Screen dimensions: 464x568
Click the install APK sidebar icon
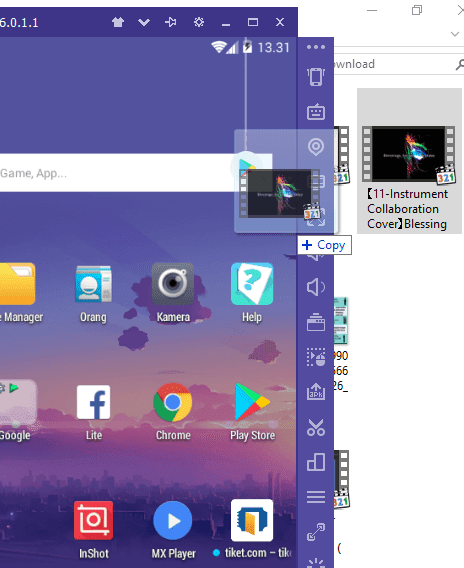(316, 391)
